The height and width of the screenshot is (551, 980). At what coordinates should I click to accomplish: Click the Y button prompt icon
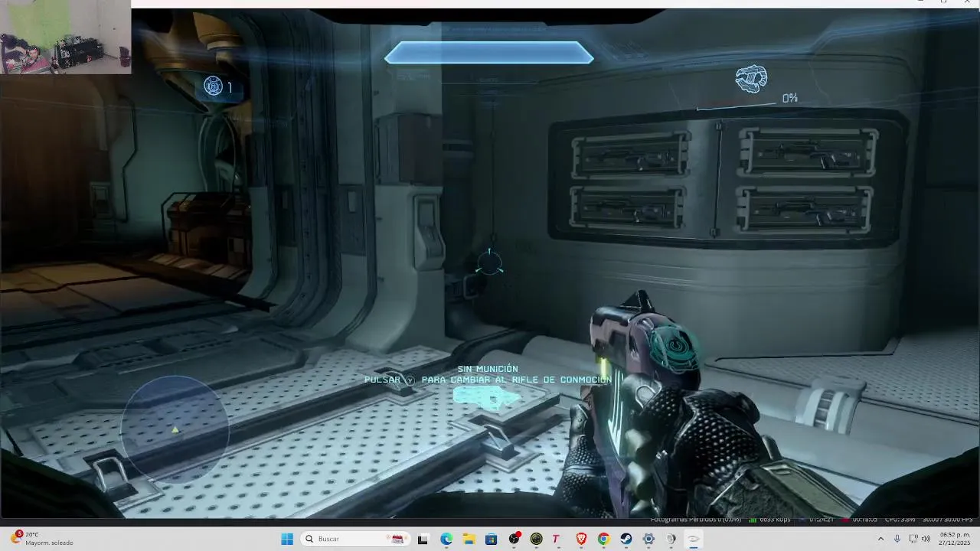410,380
